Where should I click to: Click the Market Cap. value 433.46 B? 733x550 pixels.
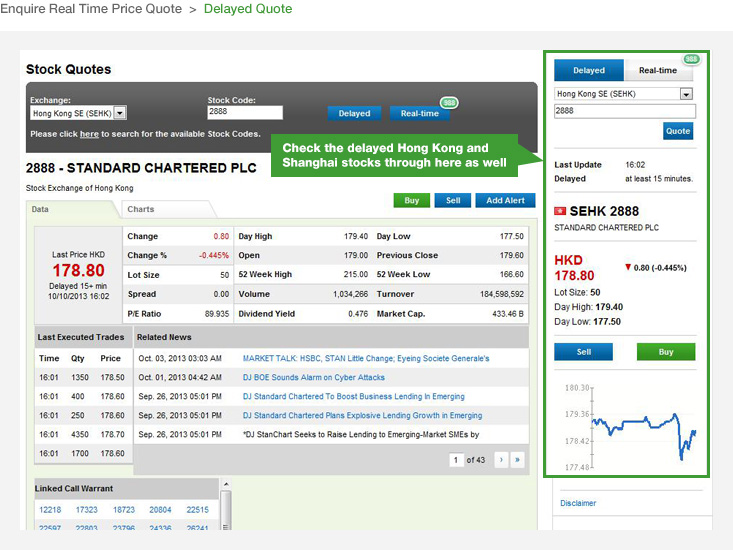click(x=508, y=314)
